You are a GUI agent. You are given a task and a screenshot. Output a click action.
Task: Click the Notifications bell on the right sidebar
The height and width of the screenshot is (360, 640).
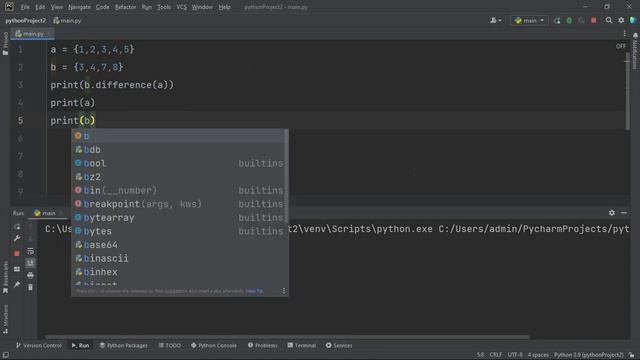(x=635, y=36)
